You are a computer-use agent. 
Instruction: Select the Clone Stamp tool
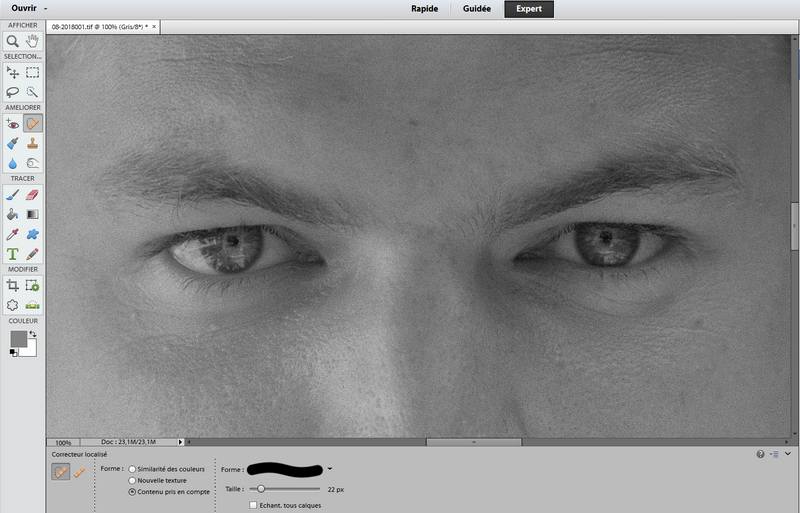pos(33,143)
